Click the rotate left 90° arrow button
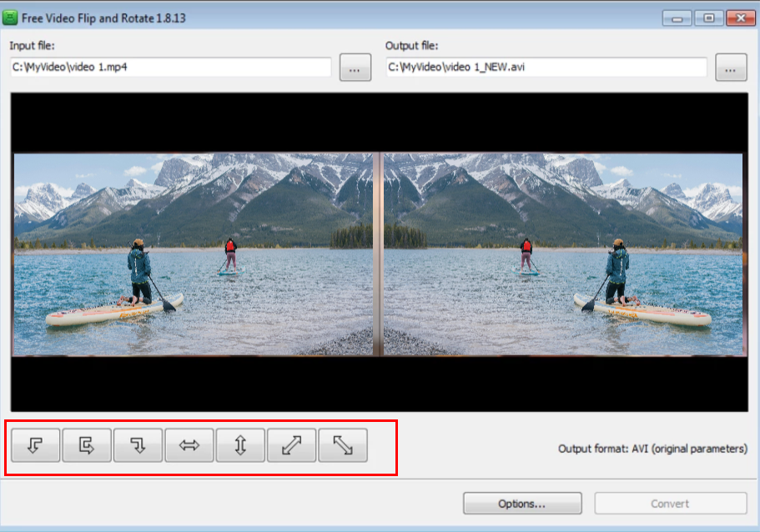Image resolution: width=760 pixels, height=532 pixels. coord(35,444)
